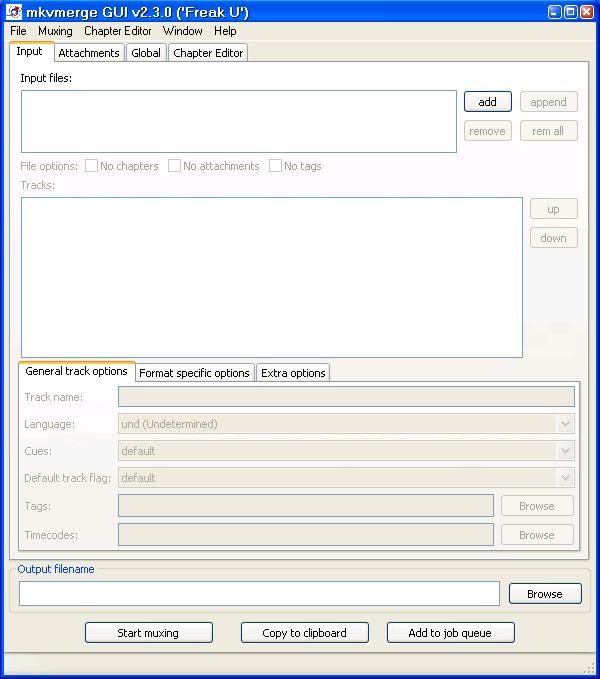Switch to the Attachments tab

(x=89, y=53)
